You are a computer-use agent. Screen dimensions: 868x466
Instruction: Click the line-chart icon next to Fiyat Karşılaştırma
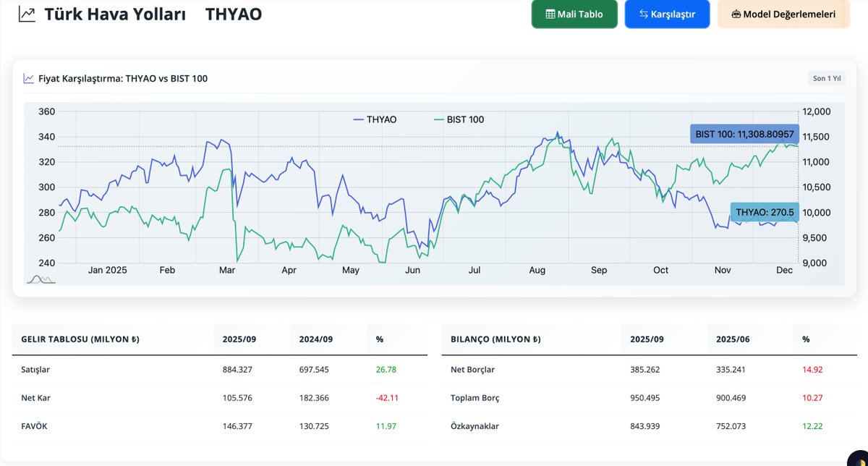pos(28,78)
